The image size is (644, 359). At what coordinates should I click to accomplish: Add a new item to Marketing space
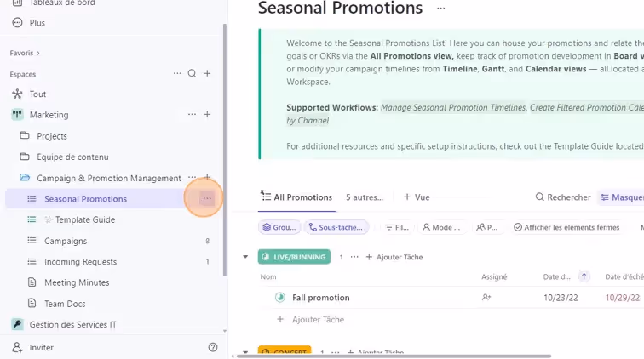coord(207,115)
